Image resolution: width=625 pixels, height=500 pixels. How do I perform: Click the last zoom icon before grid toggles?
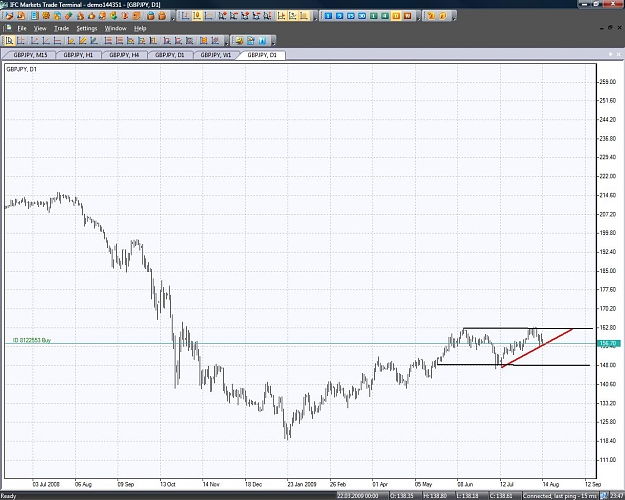pyautogui.click(x=267, y=16)
